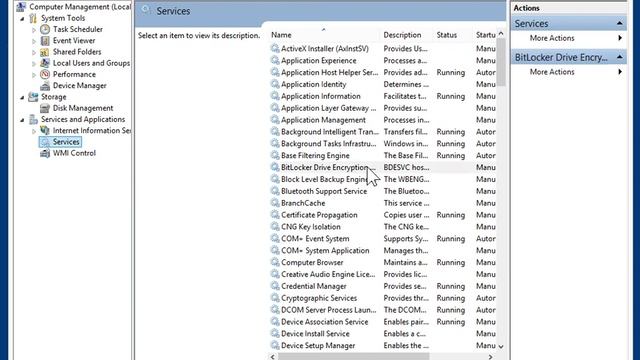This screenshot has width=640, height=360.
Task: Click the horizontal scrollbar right arrow
Action: [x=491, y=357]
